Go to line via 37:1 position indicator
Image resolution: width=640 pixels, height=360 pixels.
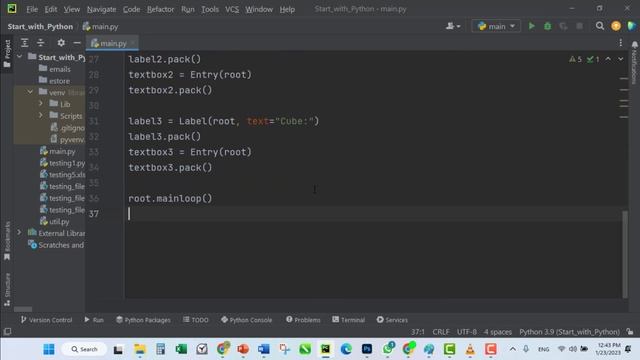[x=418, y=332]
